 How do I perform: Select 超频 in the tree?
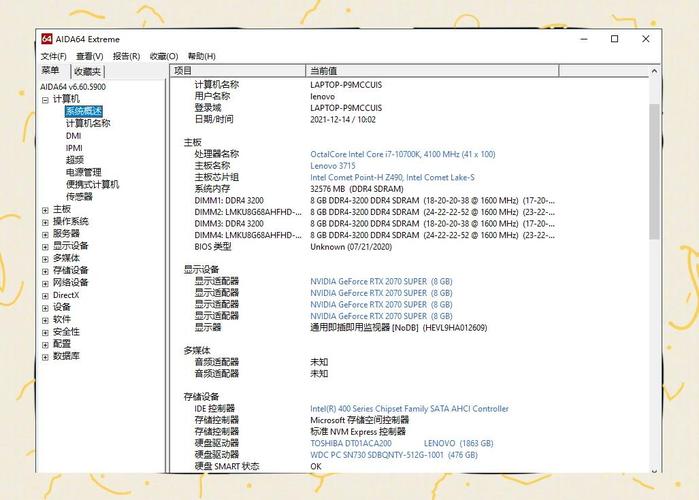coord(75,160)
